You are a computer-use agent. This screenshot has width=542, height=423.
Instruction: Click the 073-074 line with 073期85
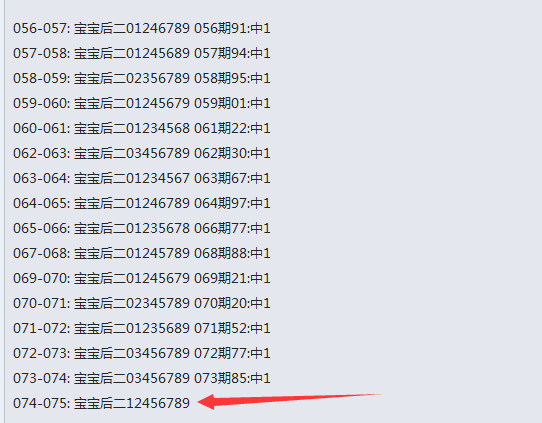pos(142,378)
